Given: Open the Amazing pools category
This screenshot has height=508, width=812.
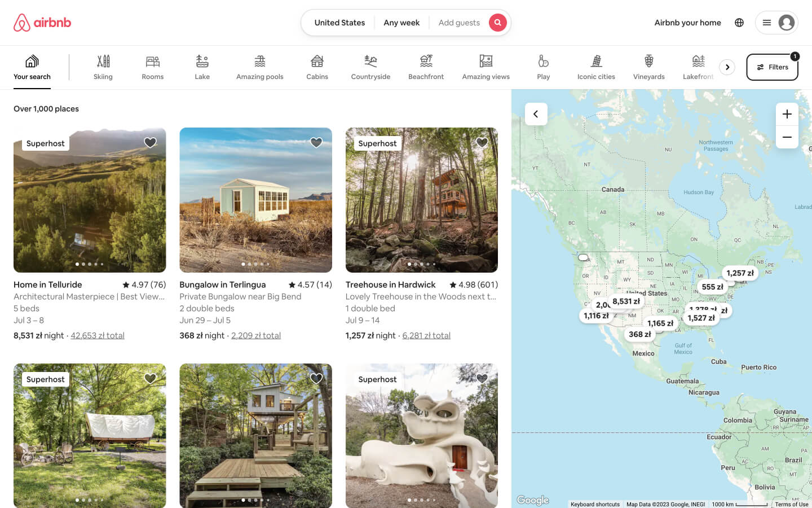Looking at the screenshot, I should [259, 66].
